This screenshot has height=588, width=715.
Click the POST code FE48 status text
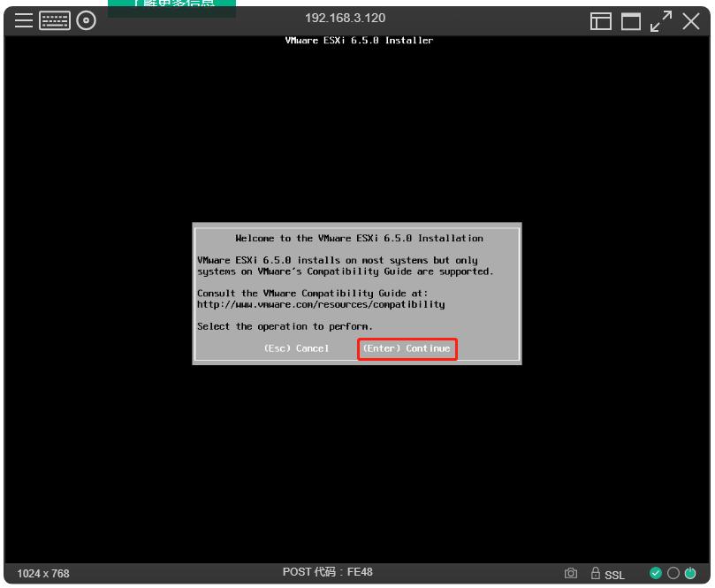(327, 572)
